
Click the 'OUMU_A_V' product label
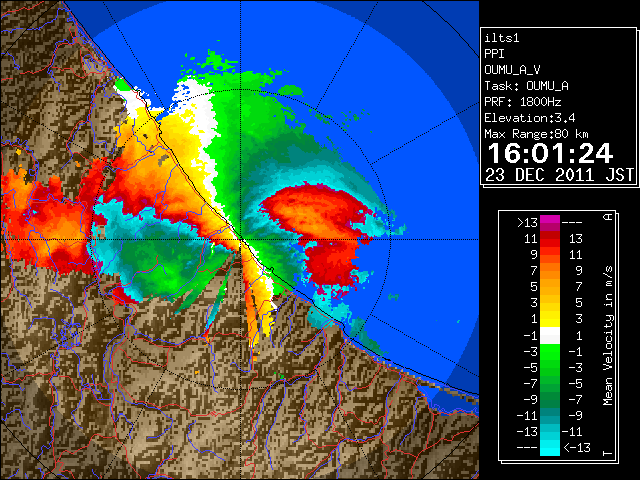tap(512, 70)
